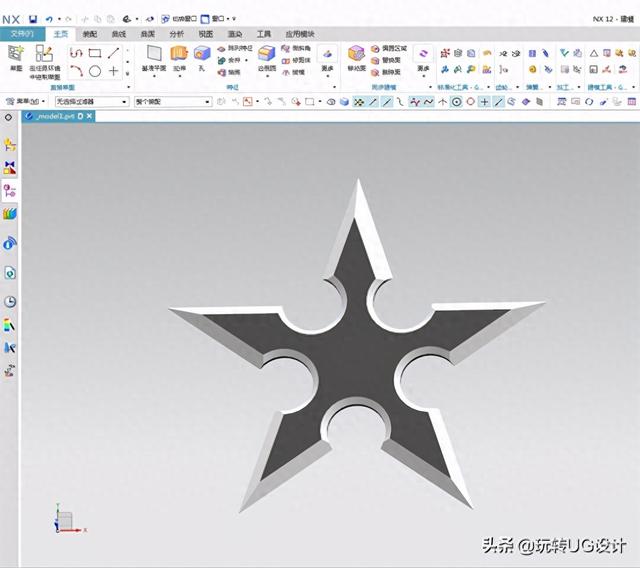Image resolution: width=640 pixels, height=568 pixels.
Task: Toggle the Arc Center snap option
Action: point(457,102)
